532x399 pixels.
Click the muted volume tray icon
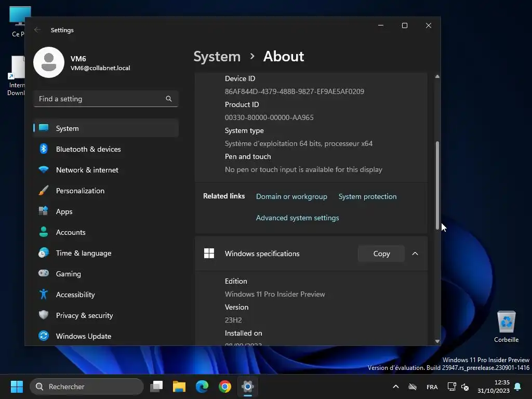click(465, 387)
